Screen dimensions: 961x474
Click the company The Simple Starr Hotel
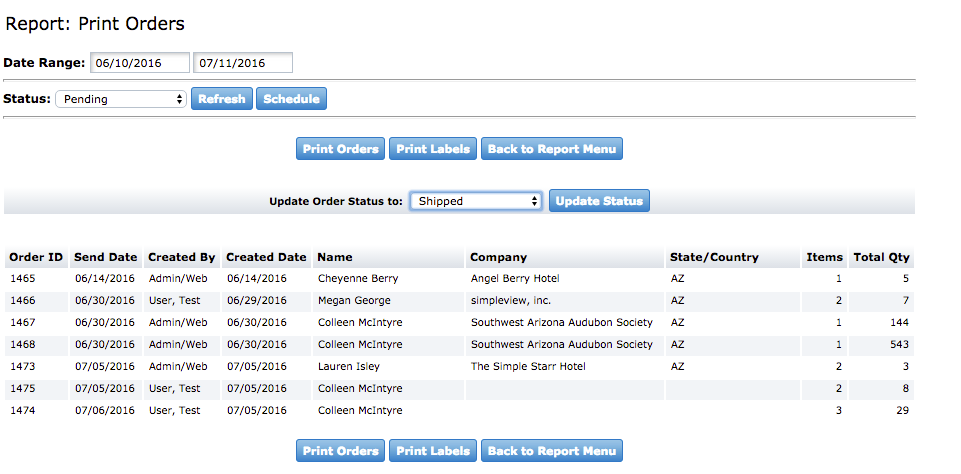528,367
